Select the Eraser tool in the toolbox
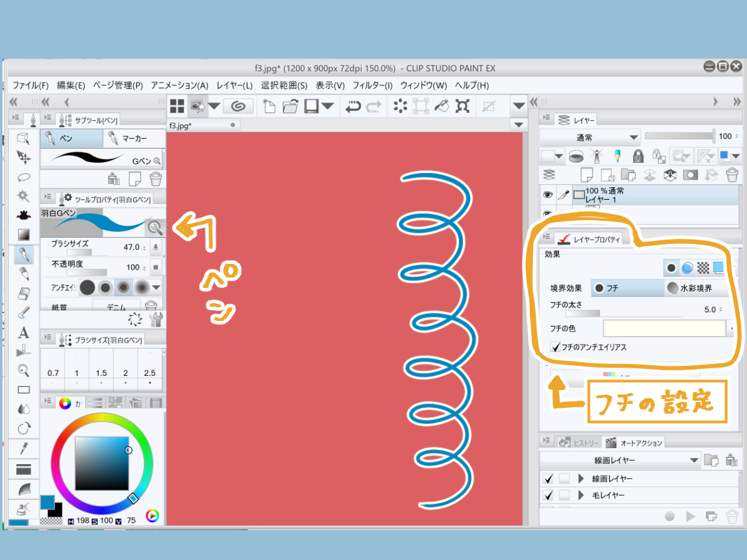 point(24,293)
